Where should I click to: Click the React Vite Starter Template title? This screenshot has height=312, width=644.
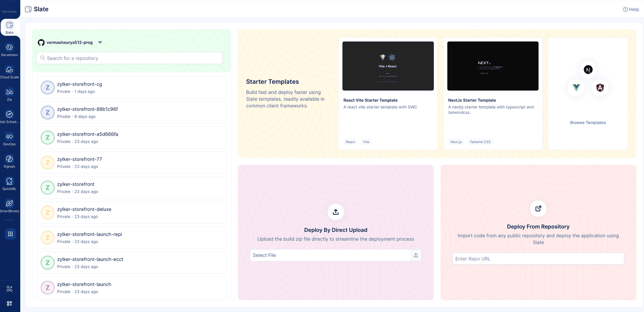tap(370, 100)
